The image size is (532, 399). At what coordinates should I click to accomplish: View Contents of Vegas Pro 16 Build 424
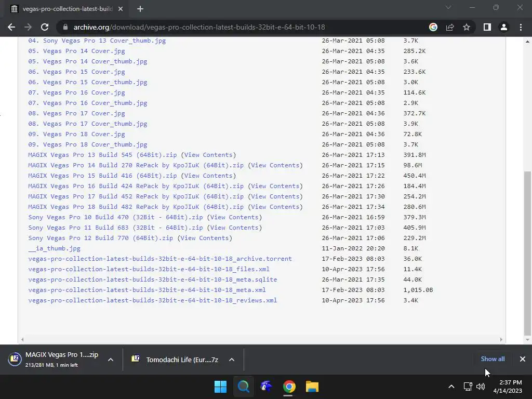coord(275,186)
